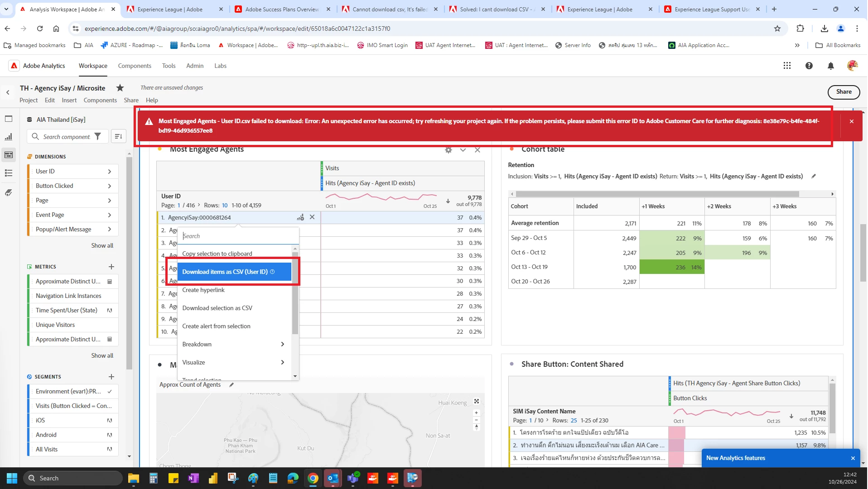Close the New Analytics features popup
The height and width of the screenshot is (489, 868).
pos(853,458)
